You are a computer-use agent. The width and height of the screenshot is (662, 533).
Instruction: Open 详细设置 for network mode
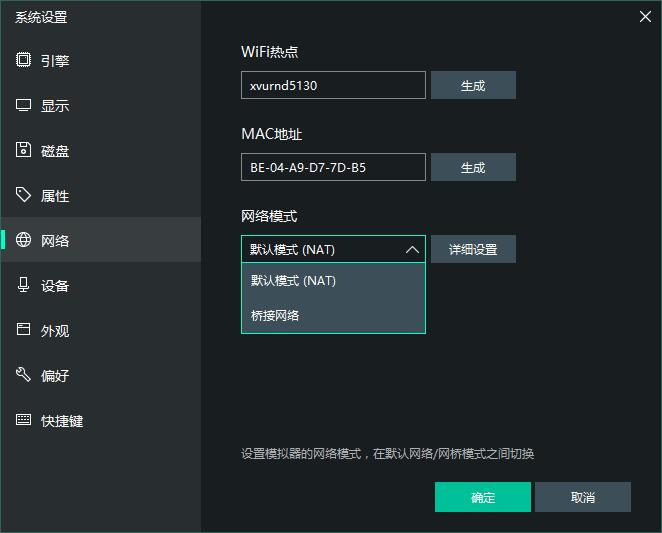coord(473,249)
